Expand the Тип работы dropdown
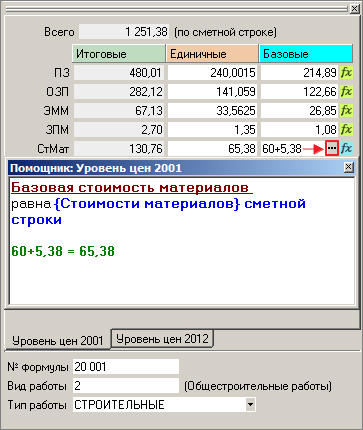The width and height of the screenshot is (363, 430). [250, 405]
